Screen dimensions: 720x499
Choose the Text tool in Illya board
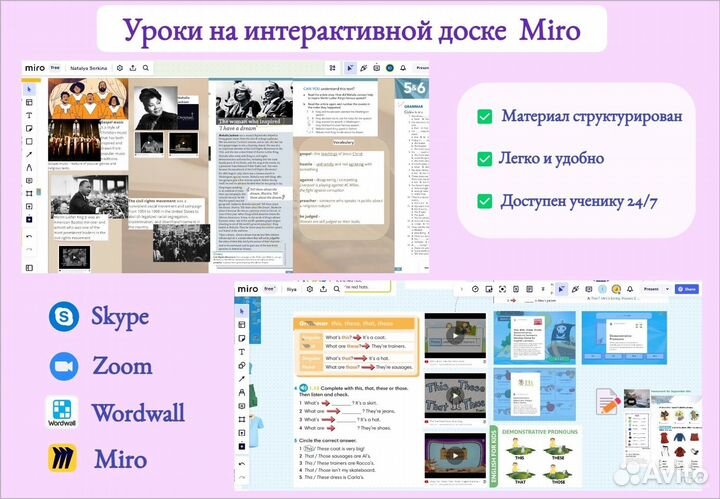point(242,352)
